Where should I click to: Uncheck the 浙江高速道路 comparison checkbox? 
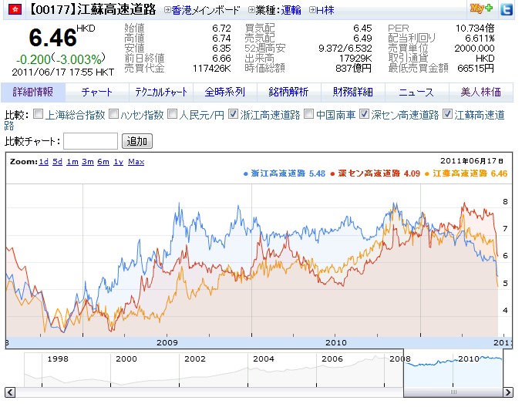(234, 115)
